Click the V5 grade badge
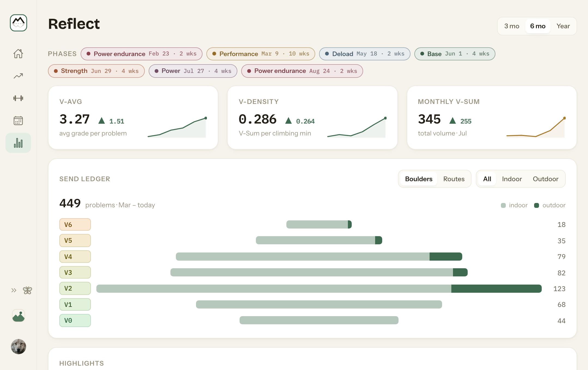 tap(75, 240)
